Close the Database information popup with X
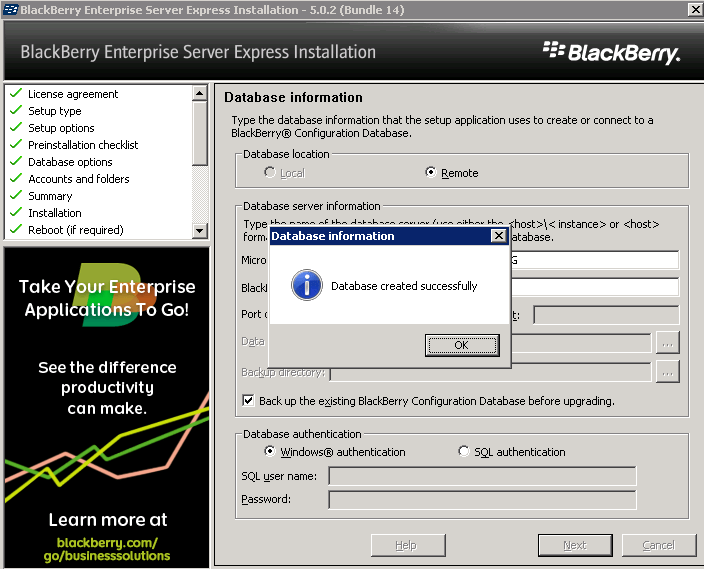 click(498, 236)
